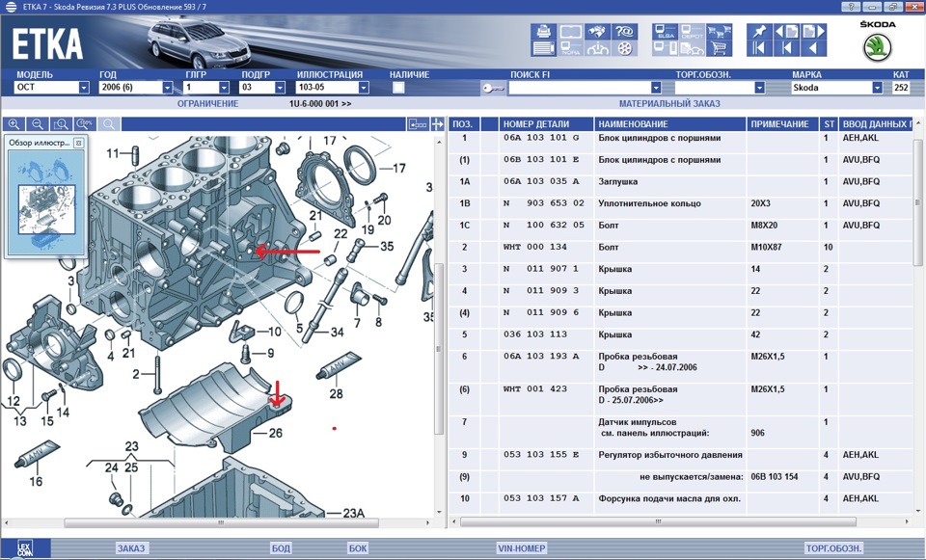Image resolution: width=926 pixels, height=560 pixels.
Task: Click the ПОЗ. column header
Action: (463, 124)
